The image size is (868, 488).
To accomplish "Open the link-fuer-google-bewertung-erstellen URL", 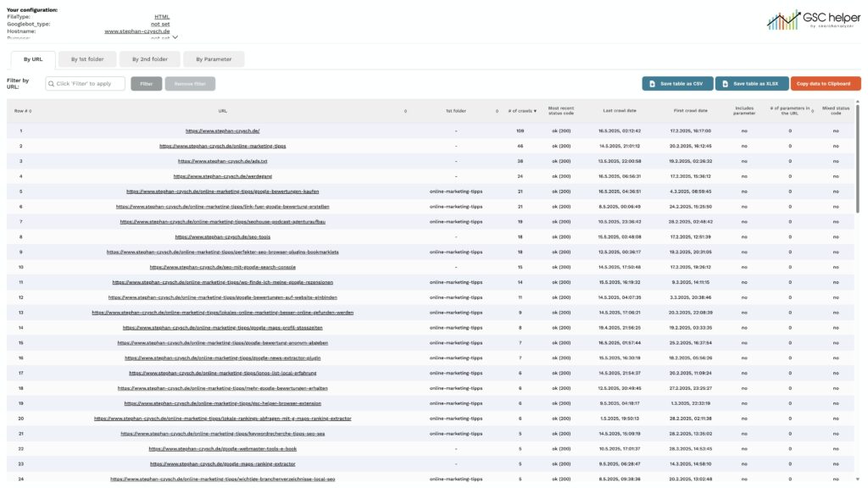I will [x=223, y=207].
